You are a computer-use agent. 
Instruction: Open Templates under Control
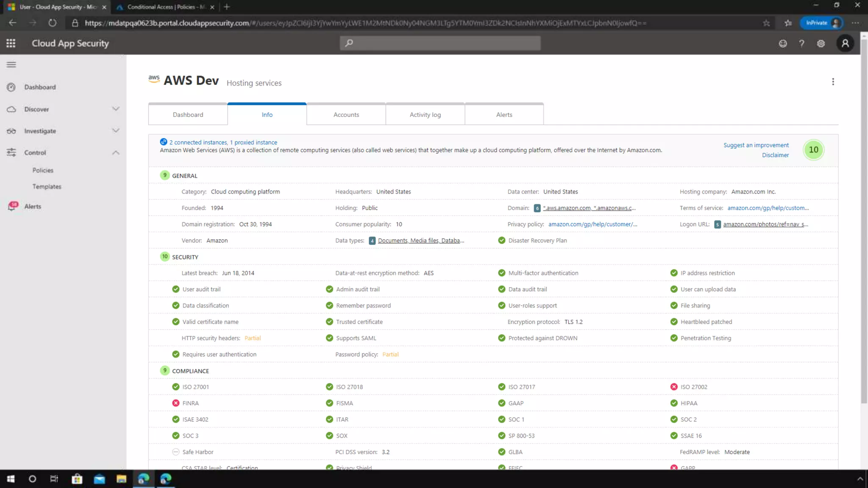pos(47,187)
